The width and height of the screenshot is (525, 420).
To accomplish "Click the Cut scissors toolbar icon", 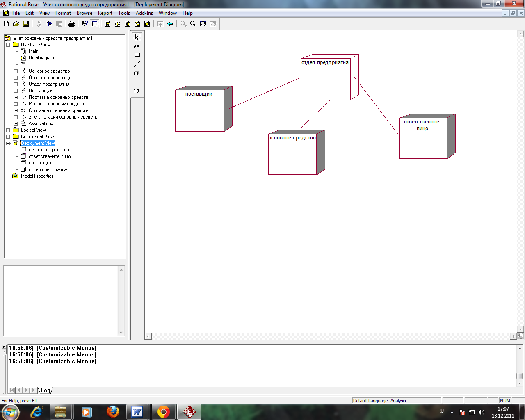I will coord(39,24).
